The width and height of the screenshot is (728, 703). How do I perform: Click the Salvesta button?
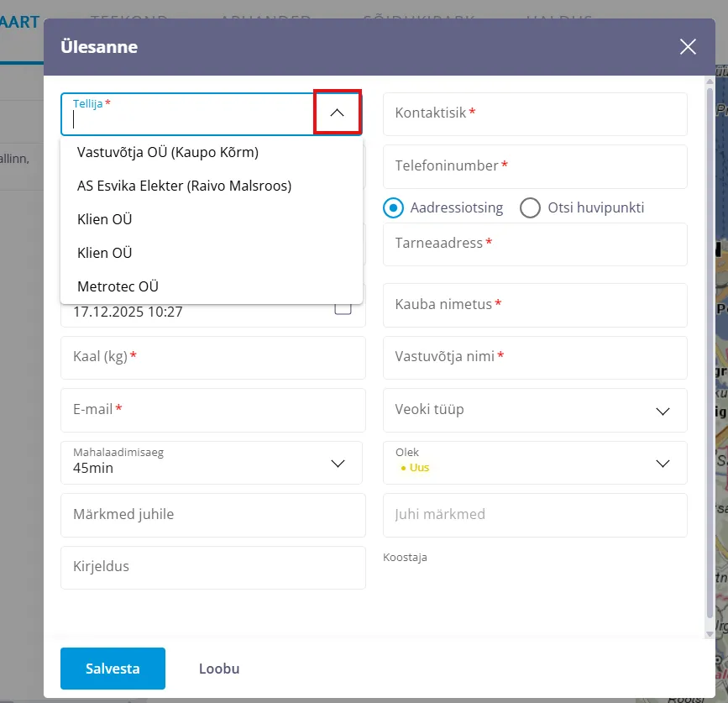[113, 669]
